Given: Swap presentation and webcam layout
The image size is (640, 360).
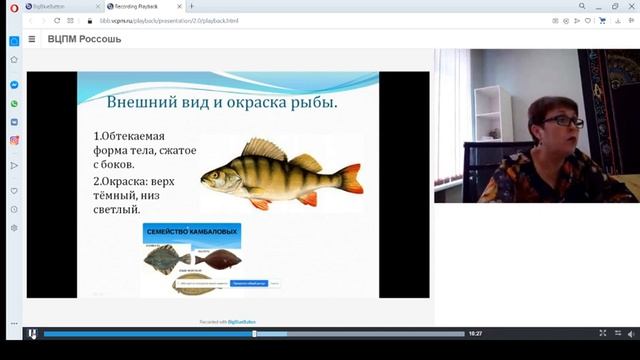Looking at the screenshot, I should click(618, 333).
